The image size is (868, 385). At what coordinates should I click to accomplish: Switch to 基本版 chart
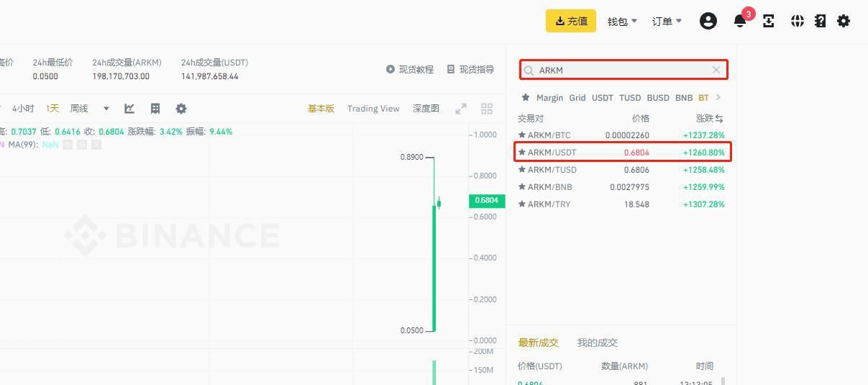point(321,109)
